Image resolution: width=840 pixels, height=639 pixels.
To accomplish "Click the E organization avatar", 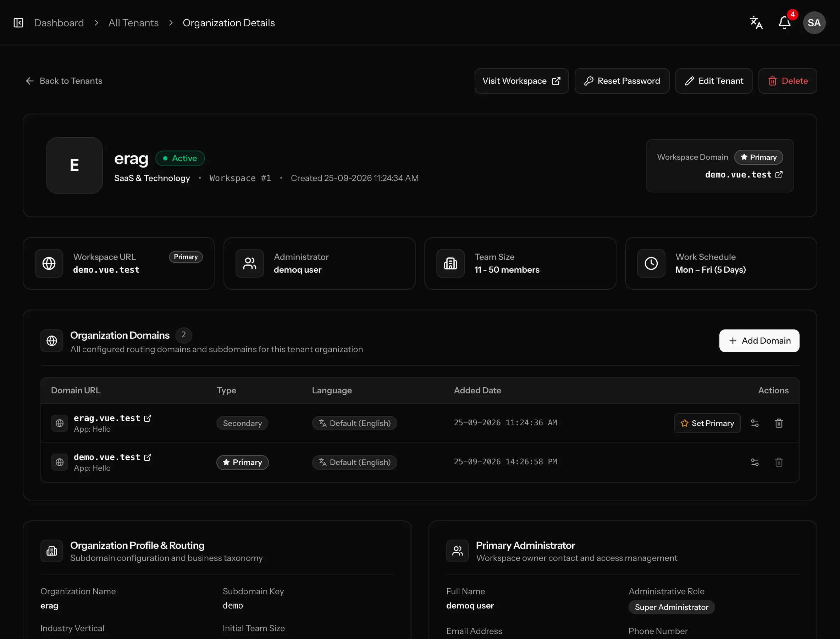I will click(74, 165).
